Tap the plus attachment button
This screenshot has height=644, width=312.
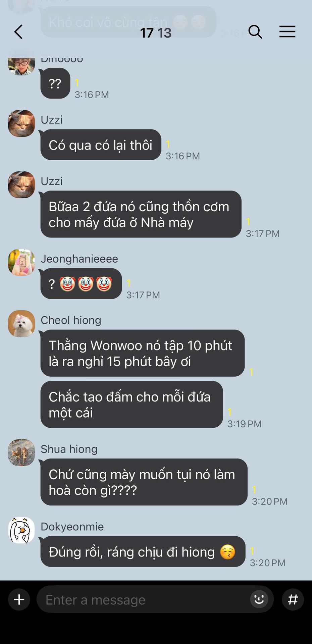[x=19, y=599]
